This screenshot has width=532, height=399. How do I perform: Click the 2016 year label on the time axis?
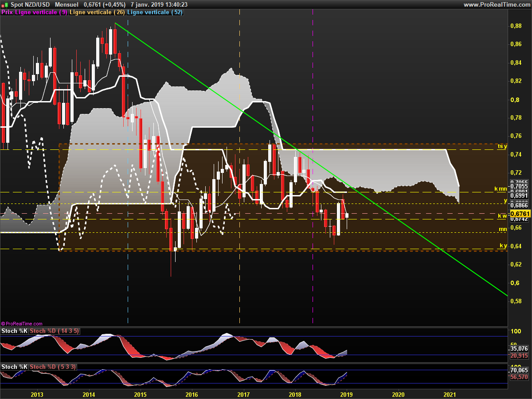pyautogui.click(x=192, y=394)
